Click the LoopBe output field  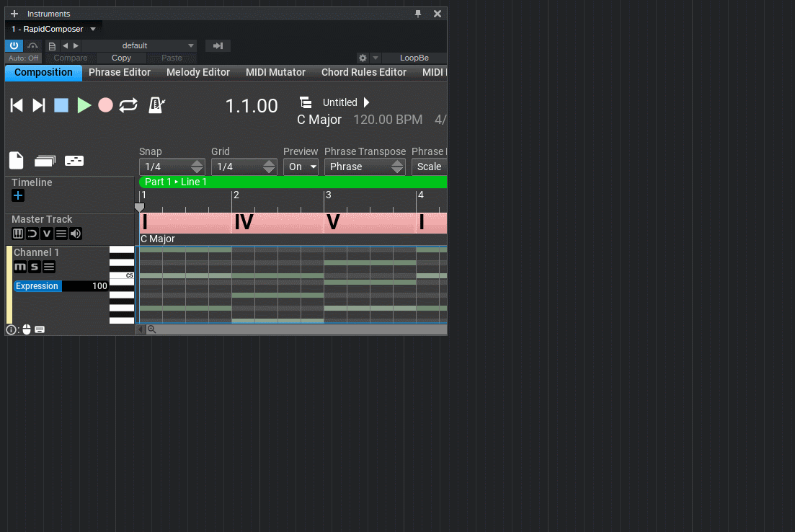tap(414, 58)
